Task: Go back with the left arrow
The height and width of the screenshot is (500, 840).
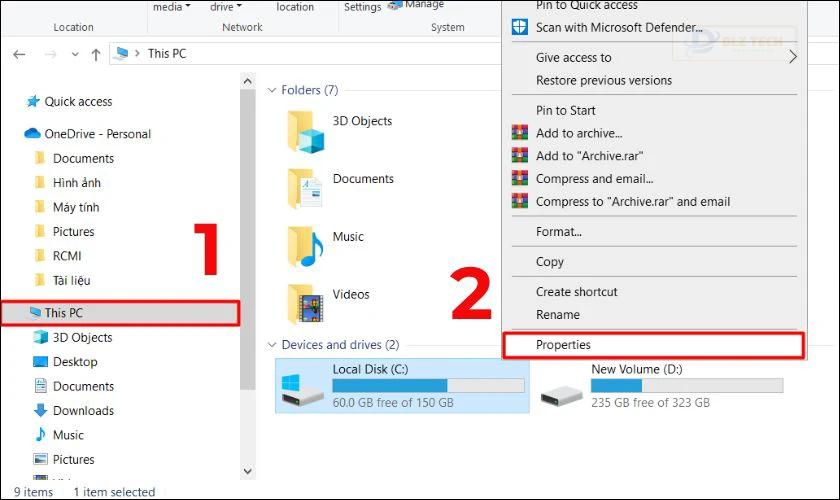Action: tap(19, 54)
